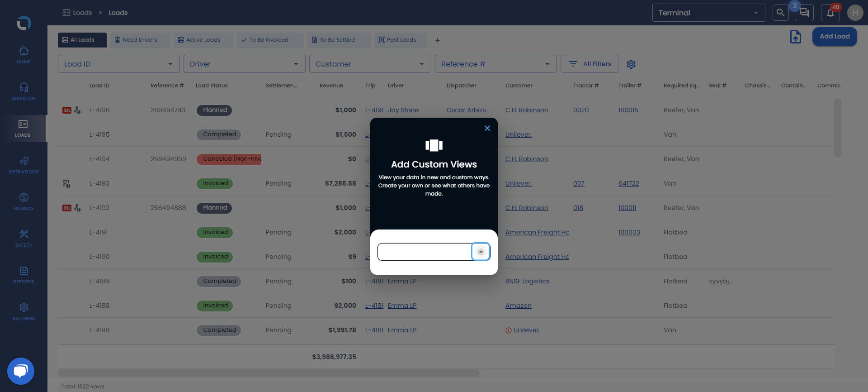Open the Amazon customer link
868x392 pixels.
pyautogui.click(x=518, y=306)
